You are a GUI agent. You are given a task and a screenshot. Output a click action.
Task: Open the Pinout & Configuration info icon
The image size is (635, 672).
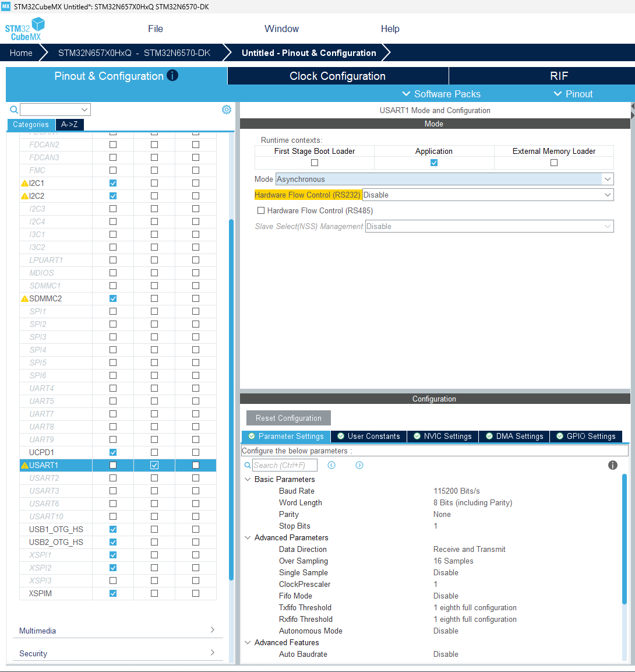coord(172,75)
